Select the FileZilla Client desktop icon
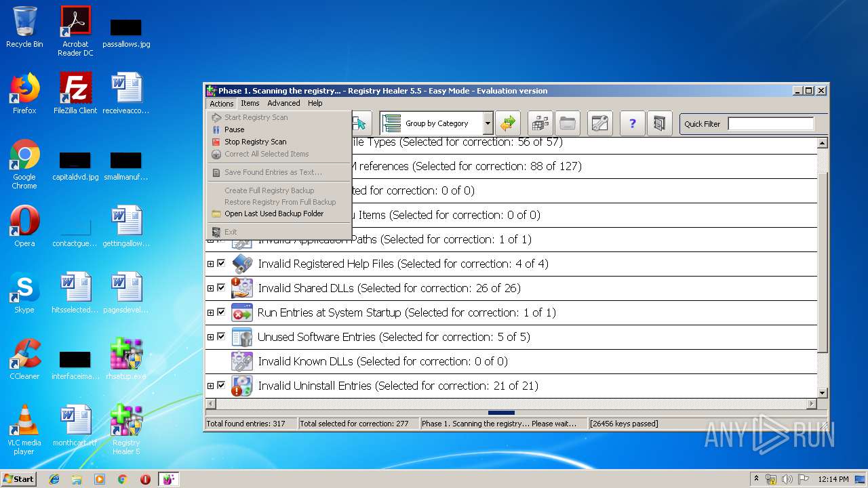The width and height of the screenshot is (868, 488). tap(75, 93)
